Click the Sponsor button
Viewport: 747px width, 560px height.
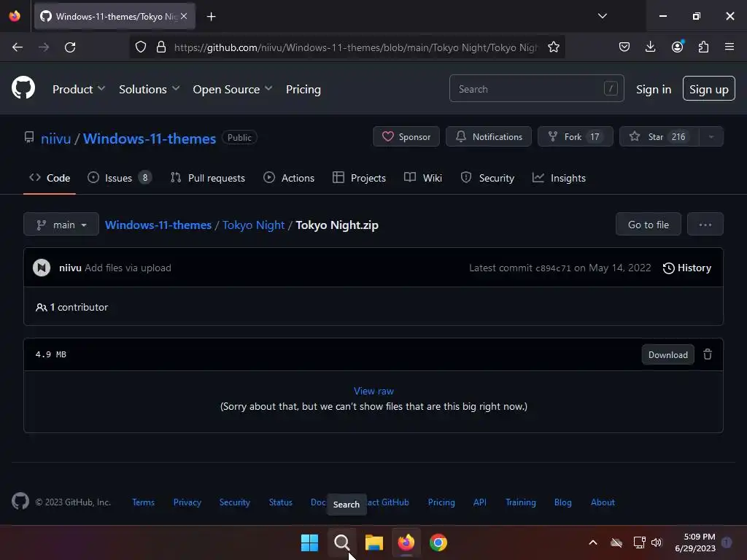[x=406, y=136]
